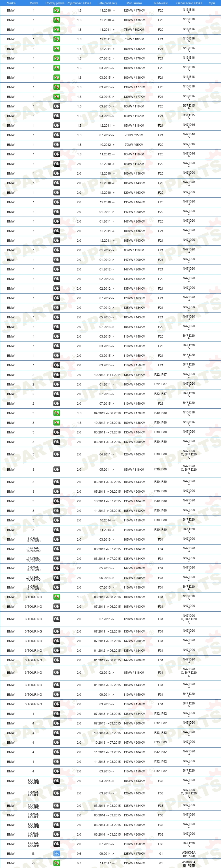Image resolution: width=221 pixels, height=868 pixels.
Task: Click the ON icon in the 4 series 03.2015 110kW row
Action: tap(57, 771)
